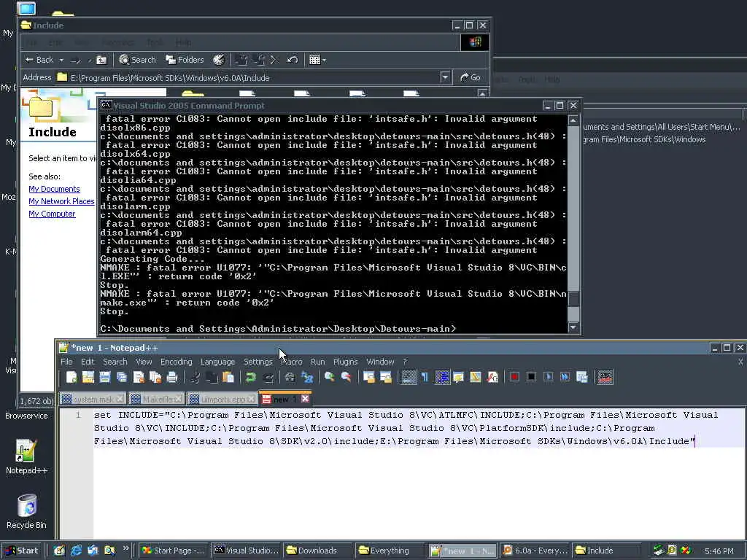747x560 pixels.
Task: Click the Close document icon in Notepad++ toolbar
Action: 139,377
